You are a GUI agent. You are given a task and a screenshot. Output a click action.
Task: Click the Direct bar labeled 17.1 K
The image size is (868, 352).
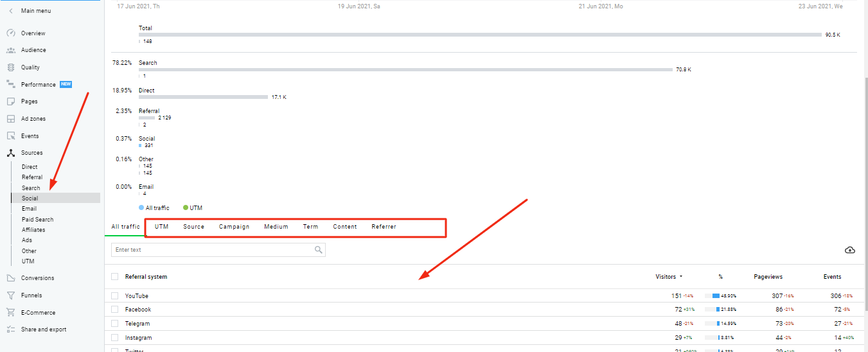click(203, 97)
